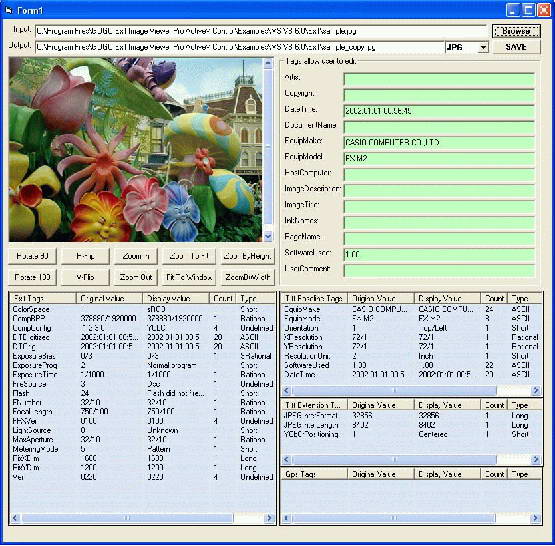The image size is (555, 546).
Task: Click the Rotate 180 button
Action: point(32,277)
